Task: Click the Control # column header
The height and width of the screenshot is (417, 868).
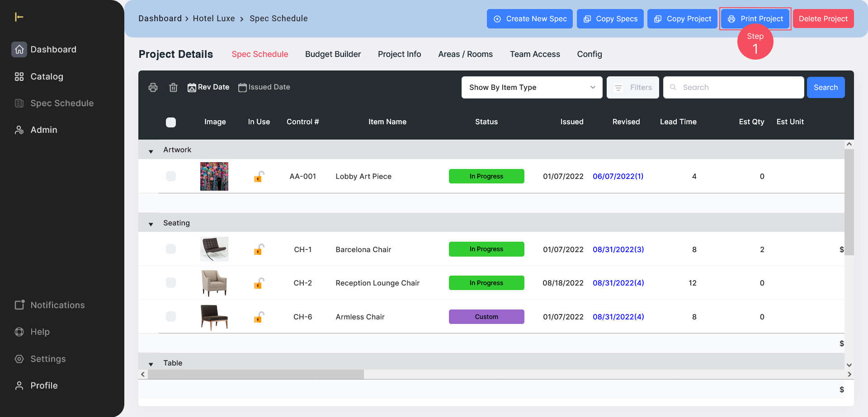Action: [x=303, y=122]
